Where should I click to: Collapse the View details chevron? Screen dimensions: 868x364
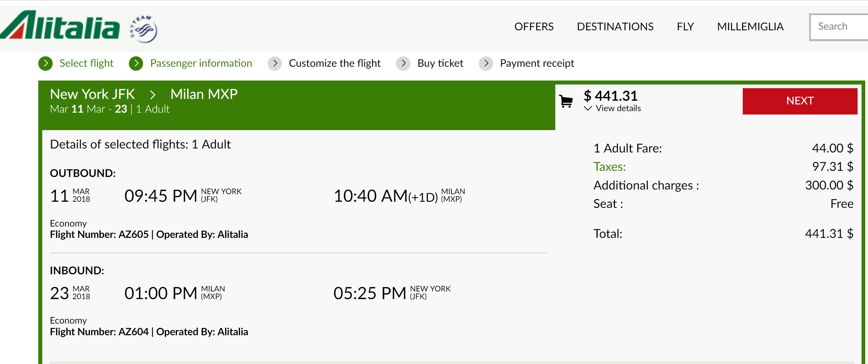[x=588, y=108]
